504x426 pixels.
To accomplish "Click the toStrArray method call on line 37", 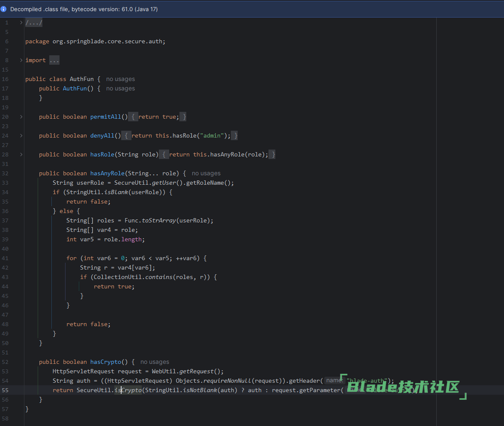I will 159,221.
